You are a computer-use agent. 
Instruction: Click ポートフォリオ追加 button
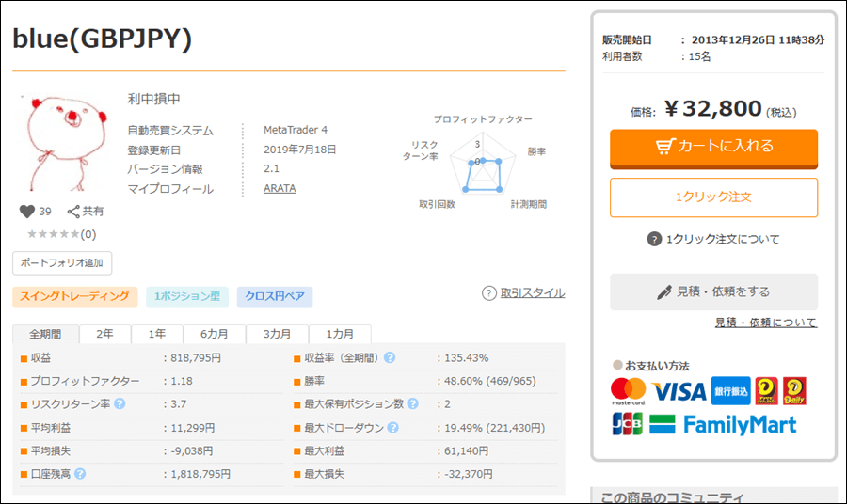point(62,262)
